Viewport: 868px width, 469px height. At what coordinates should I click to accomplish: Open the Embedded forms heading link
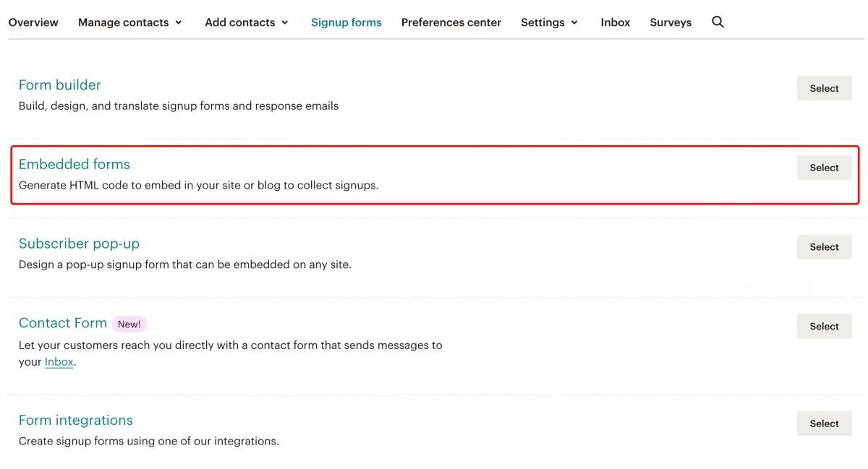[x=75, y=164]
